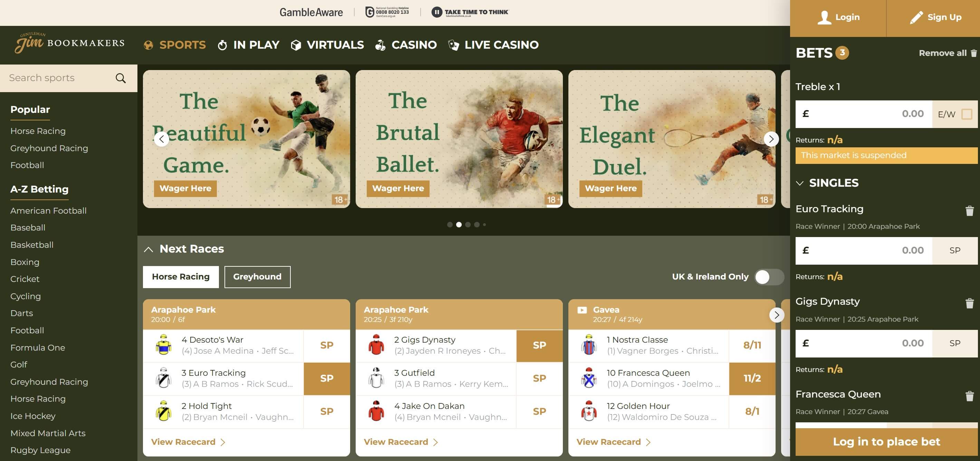Select the first banner carousel dot
The image size is (980, 461).
[x=450, y=225]
